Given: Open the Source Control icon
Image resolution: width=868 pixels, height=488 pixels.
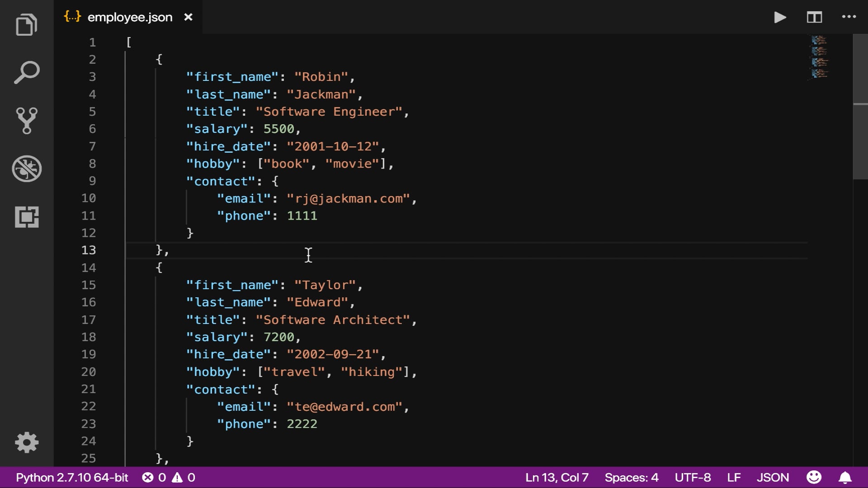Looking at the screenshot, I should point(26,121).
